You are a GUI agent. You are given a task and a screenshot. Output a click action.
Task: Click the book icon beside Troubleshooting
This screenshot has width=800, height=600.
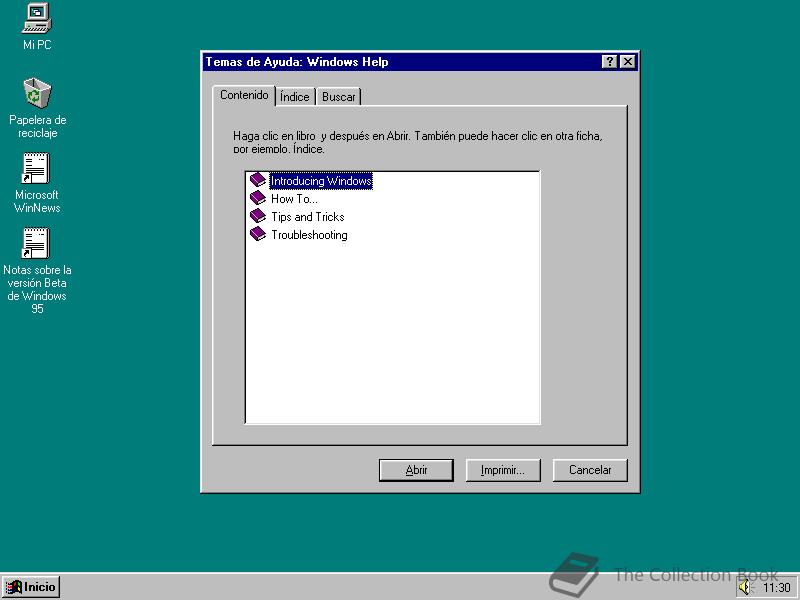258,234
